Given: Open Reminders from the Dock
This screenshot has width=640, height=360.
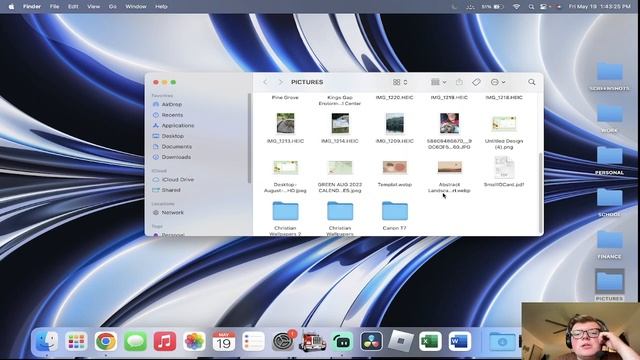Looking at the screenshot, I should coord(253,341).
